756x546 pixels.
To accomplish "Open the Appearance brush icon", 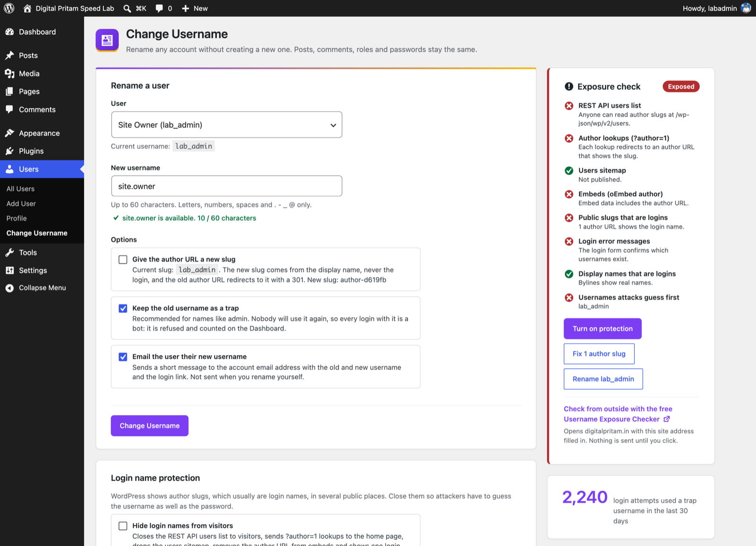I will [x=9, y=133].
